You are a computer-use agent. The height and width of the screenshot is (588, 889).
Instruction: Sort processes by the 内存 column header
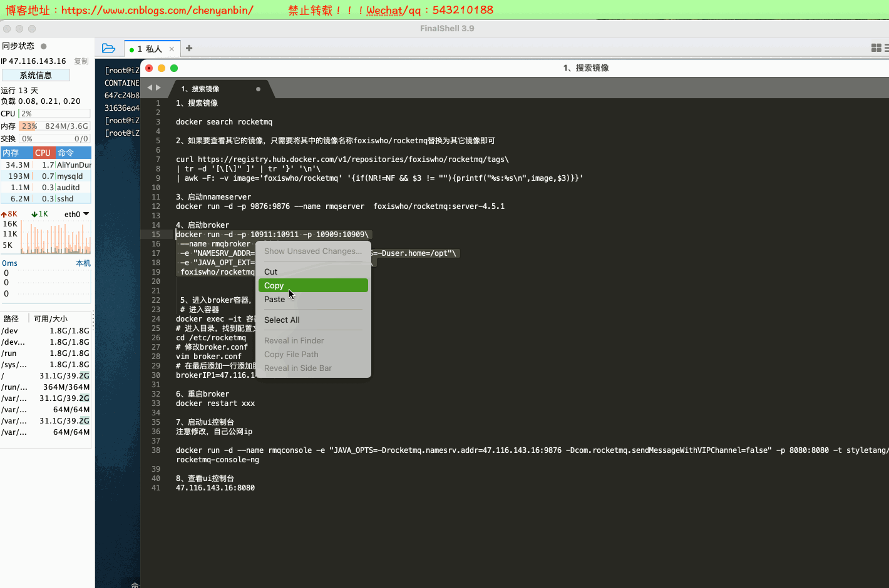pos(16,153)
